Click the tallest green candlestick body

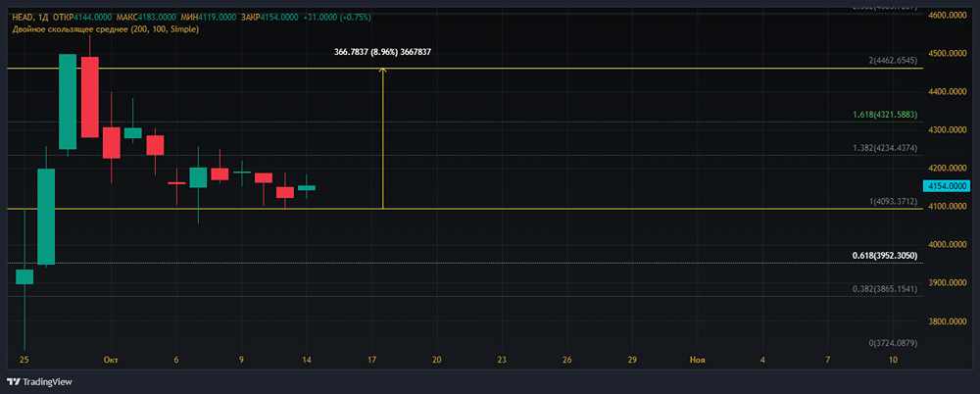click(46, 217)
